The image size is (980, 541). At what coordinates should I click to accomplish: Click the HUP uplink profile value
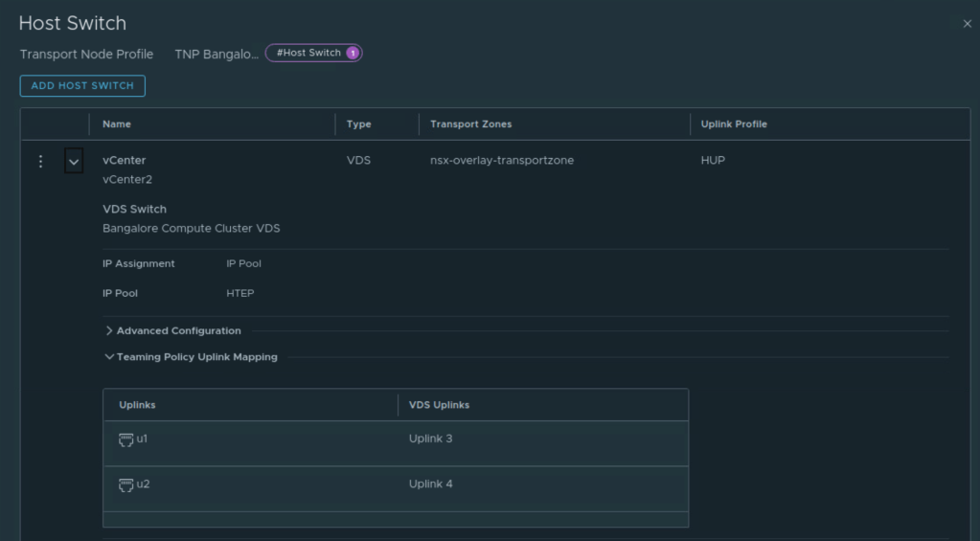[x=713, y=161]
